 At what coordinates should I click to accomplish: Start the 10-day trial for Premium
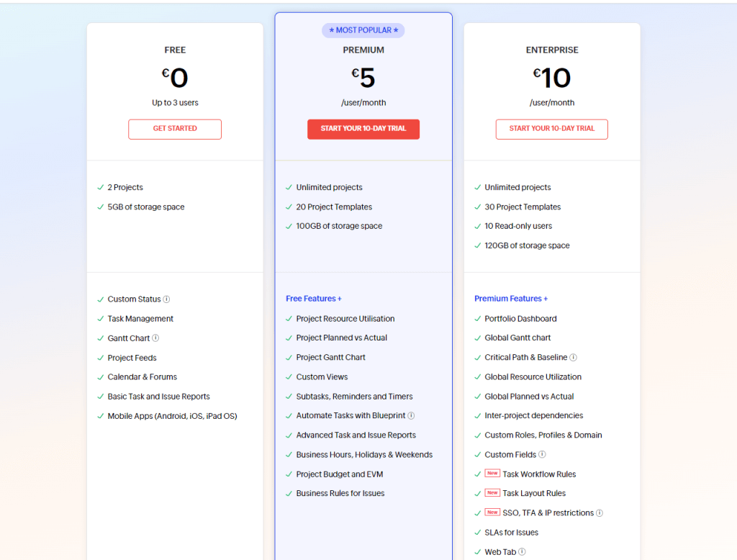pyautogui.click(x=363, y=129)
